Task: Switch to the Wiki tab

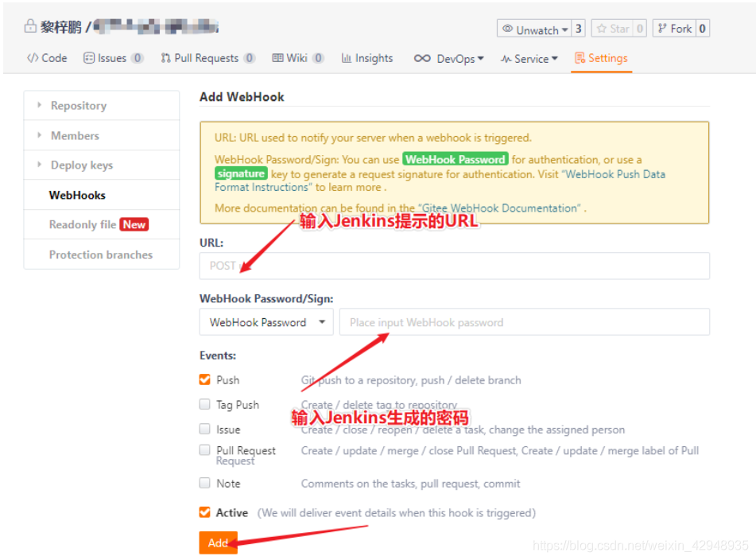Action: pyautogui.click(x=298, y=58)
